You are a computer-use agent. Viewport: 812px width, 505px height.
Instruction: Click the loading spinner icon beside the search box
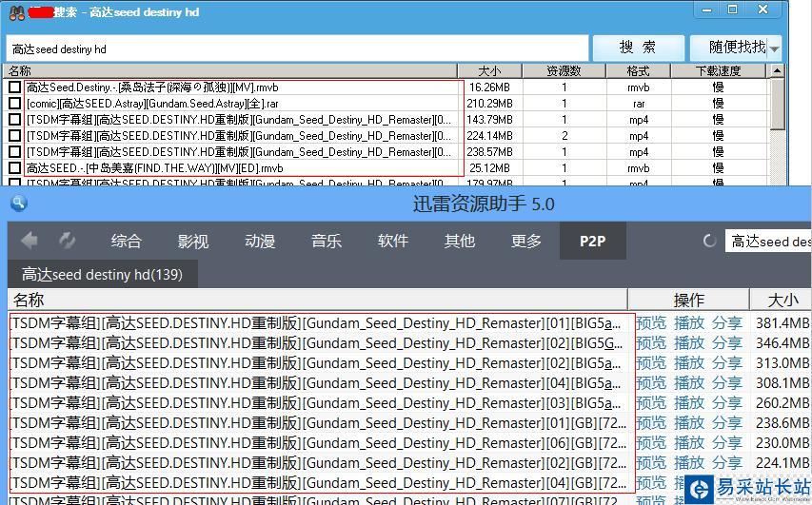point(709,241)
